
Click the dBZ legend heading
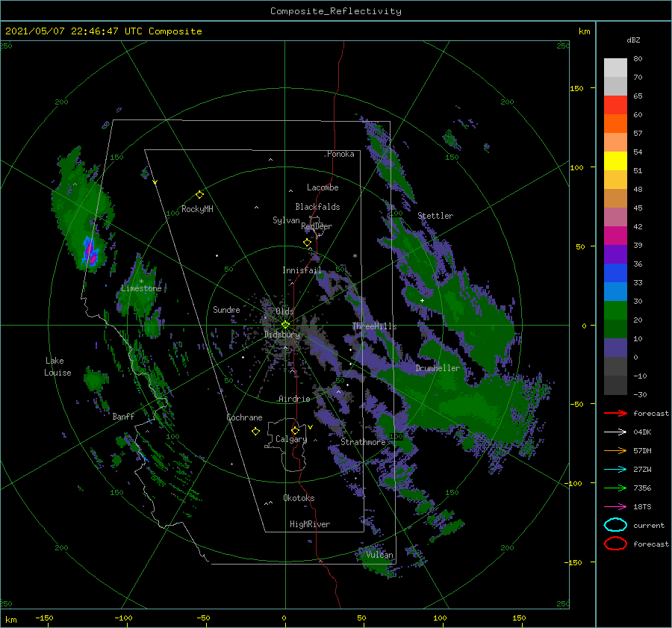[x=633, y=40]
